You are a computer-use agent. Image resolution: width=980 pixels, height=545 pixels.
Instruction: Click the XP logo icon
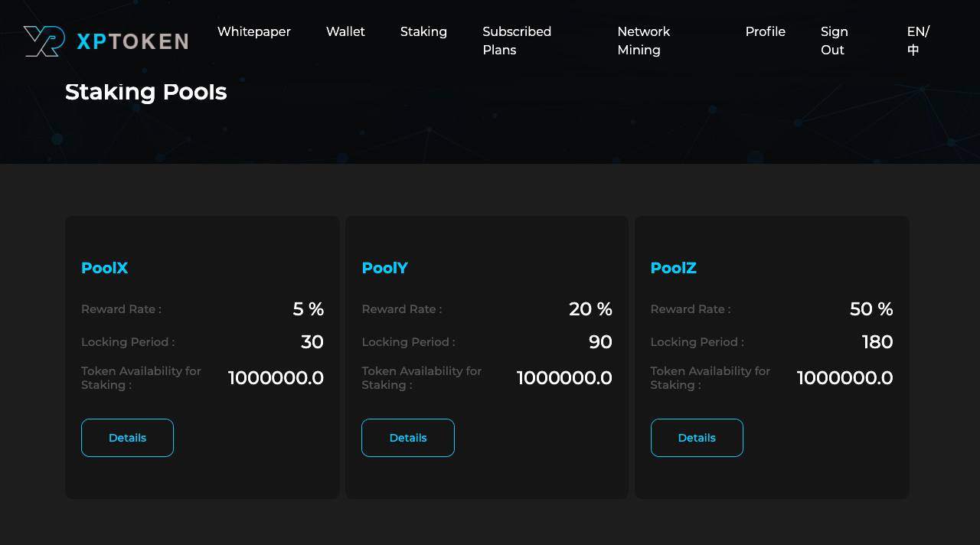(x=44, y=41)
